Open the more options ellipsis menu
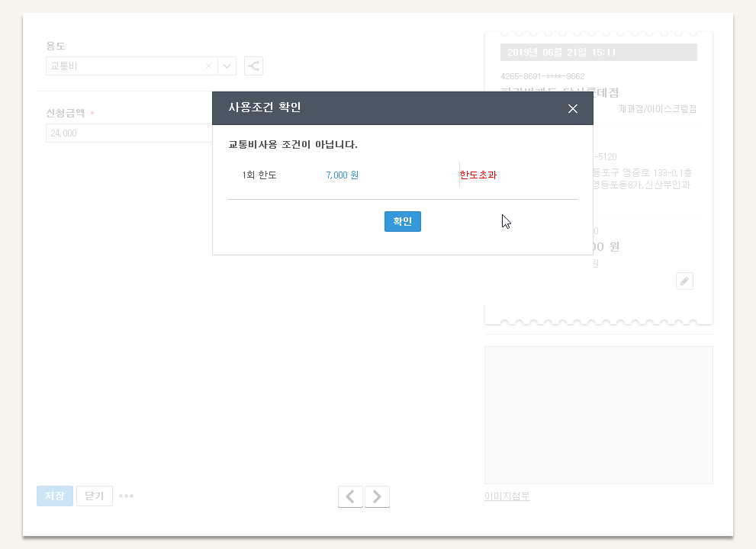The height and width of the screenshot is (549, 756). point(127,496)
